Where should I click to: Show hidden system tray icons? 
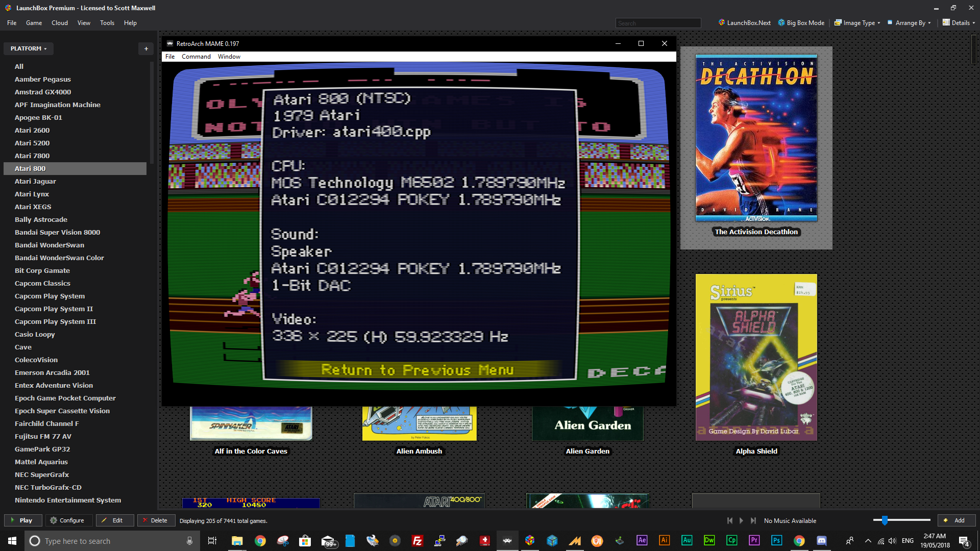[x=868, y=541]
